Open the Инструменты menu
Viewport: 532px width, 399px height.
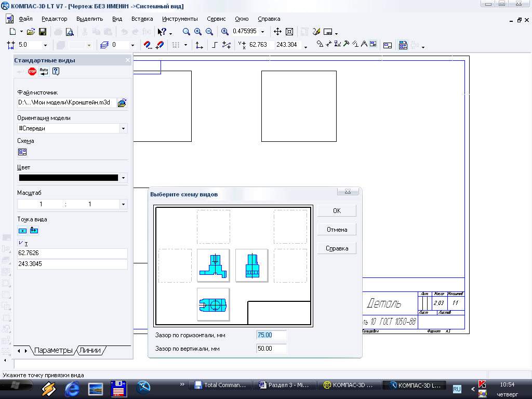tap(180, 19)
